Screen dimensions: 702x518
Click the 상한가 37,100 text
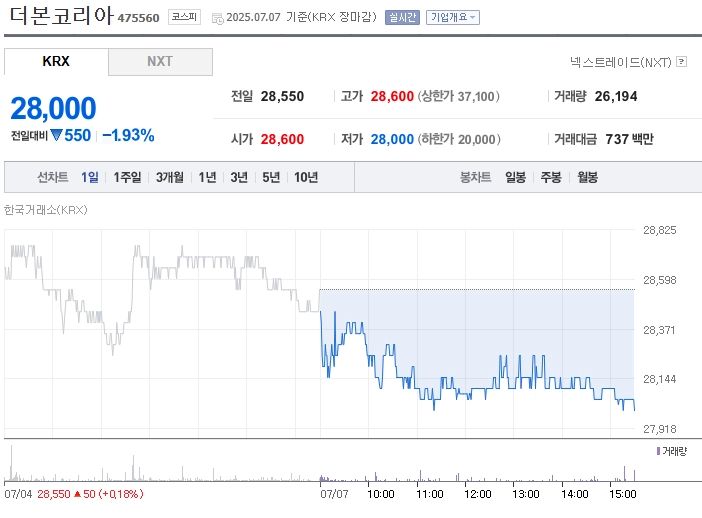pos(458,96)
